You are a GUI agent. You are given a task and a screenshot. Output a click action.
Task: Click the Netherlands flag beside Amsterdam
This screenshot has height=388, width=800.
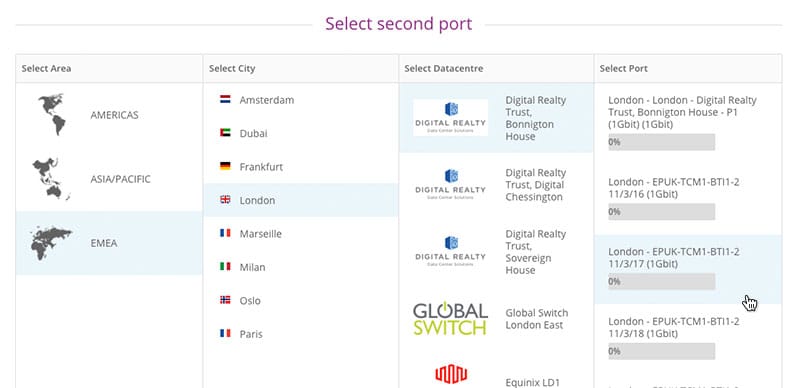click(225, 100)
